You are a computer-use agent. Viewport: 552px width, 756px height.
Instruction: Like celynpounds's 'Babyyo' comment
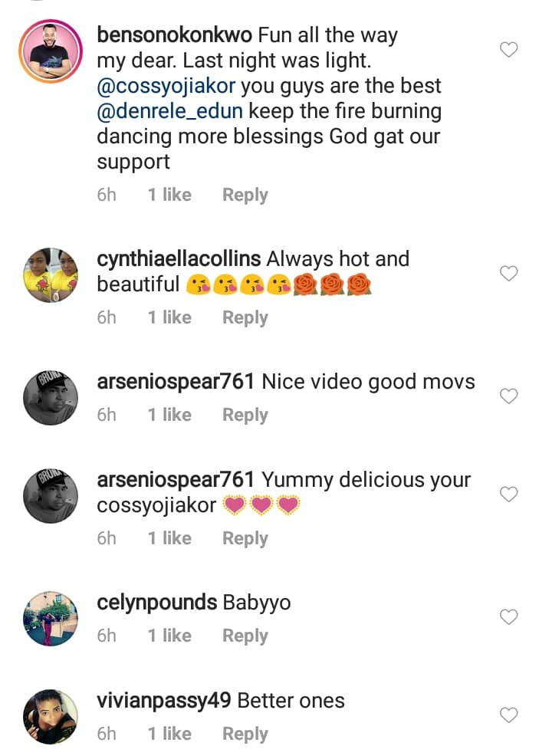(508, 617)
